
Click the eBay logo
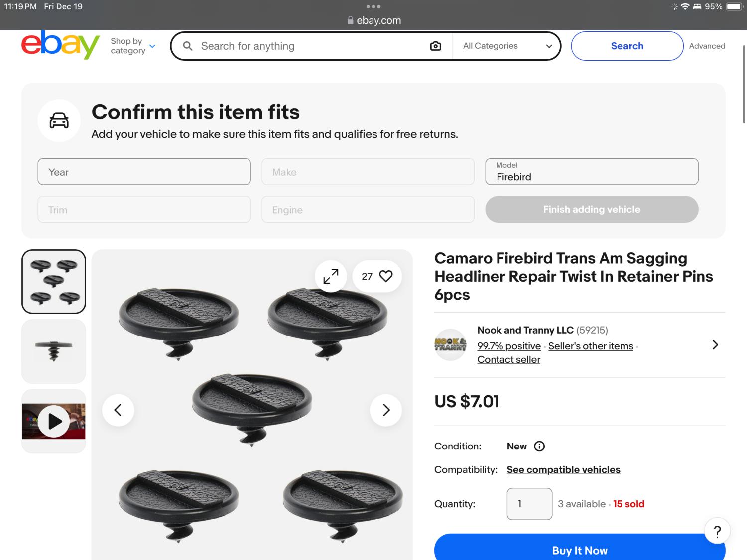click(x=60, y=45)
